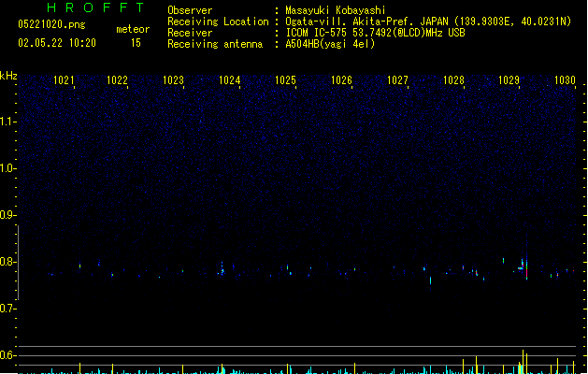
Task: Click the strong red meteor echo after 1029
Action: (x=527, y=272)
